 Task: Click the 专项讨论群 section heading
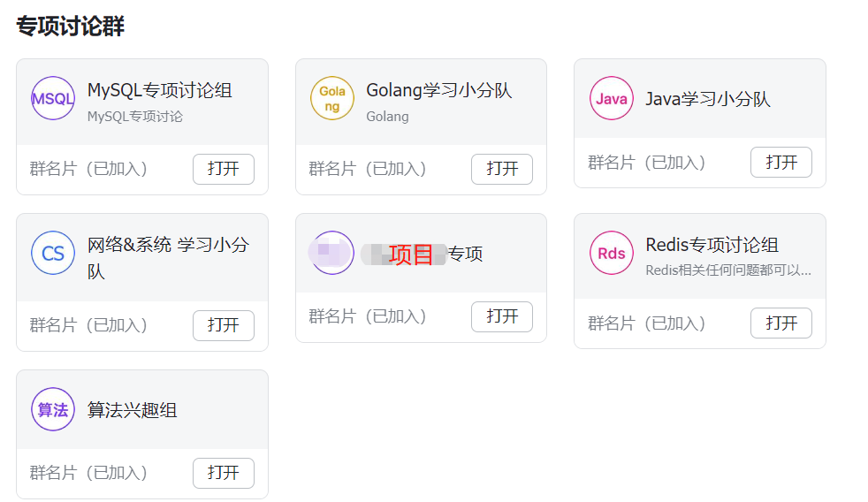[70, 27]
